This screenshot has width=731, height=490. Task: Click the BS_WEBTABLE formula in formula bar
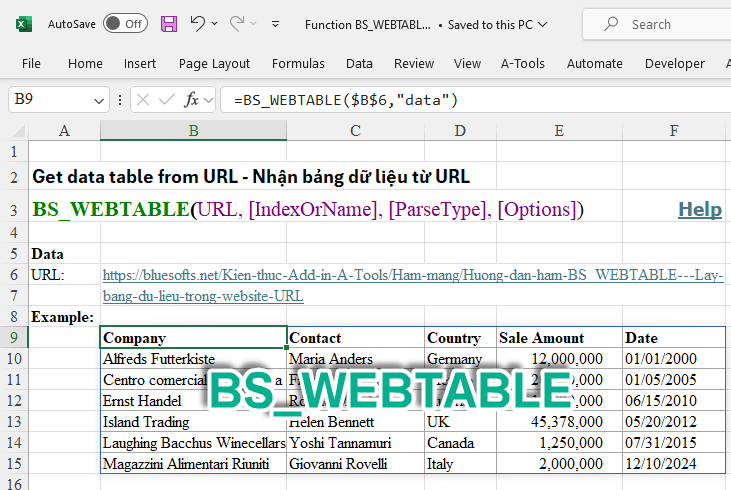click(346, 100)
